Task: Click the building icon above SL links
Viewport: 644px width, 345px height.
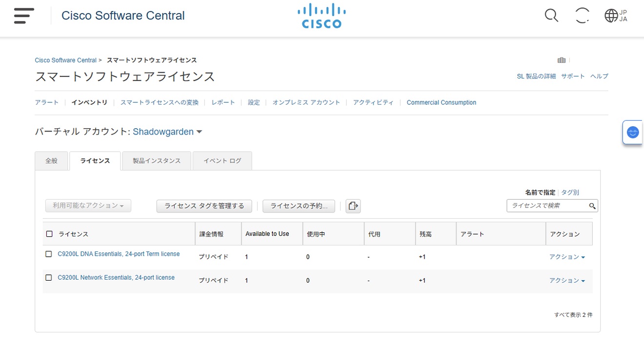Action: click(562, 60)
